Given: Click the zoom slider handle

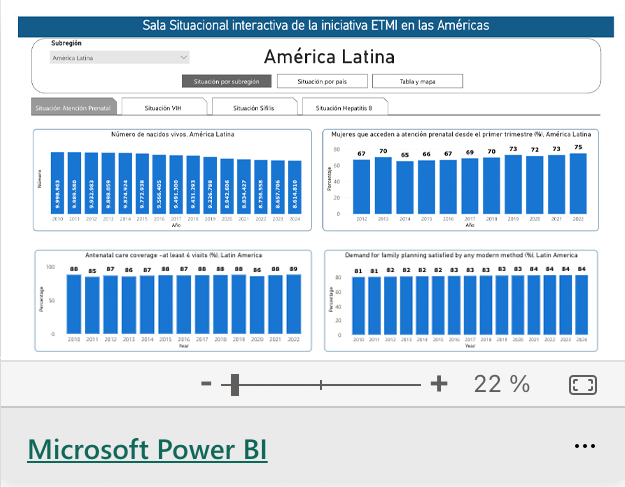Looking at the screenshot, I should pos(235,384).
